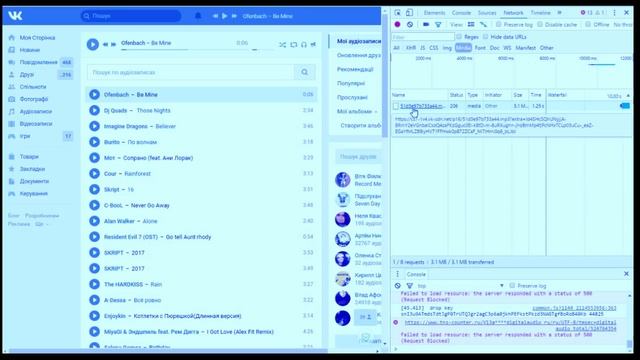Open the Elements tab
The height and width of the screenshot is (360, 640).
[434, 13]
